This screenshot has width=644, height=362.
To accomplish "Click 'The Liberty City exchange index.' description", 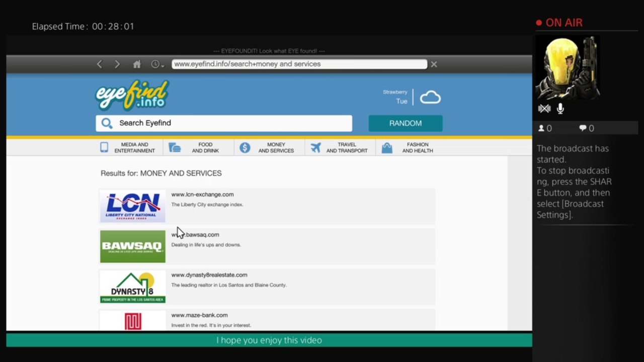I will point(207,205).
